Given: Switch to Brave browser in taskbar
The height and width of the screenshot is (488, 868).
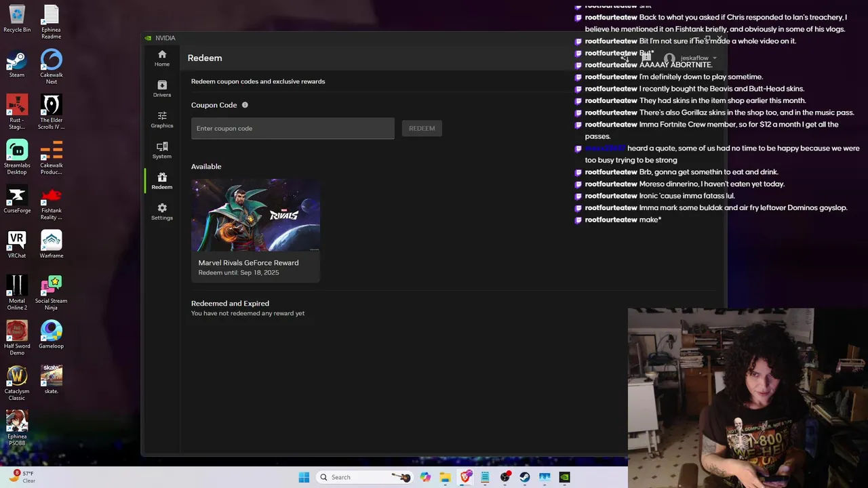Looking at the screenshot, I should click(x=465, y=477).
